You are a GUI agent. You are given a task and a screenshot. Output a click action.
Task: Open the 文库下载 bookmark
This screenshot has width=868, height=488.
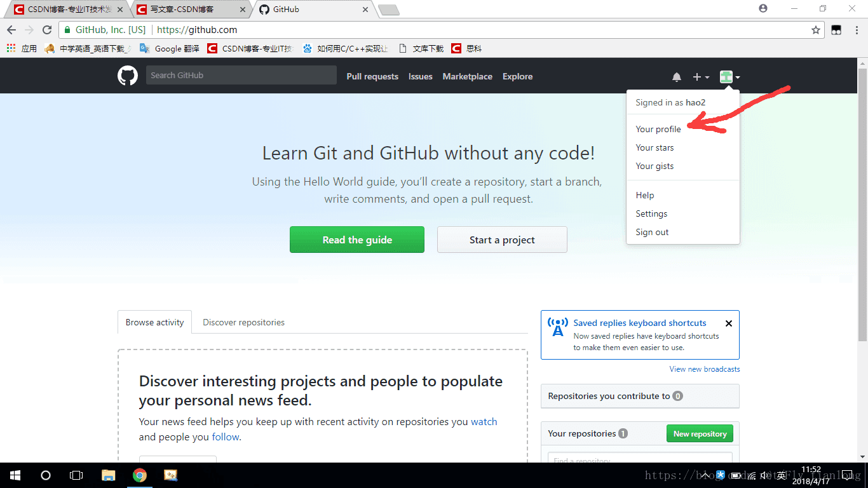pyautogui.click(x=421, y=48)
